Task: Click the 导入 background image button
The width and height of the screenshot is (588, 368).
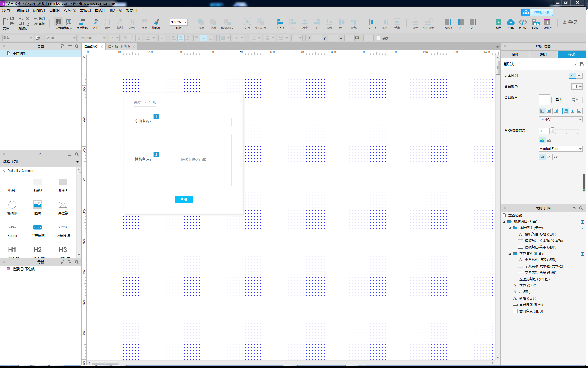Action: click(559, 100)
